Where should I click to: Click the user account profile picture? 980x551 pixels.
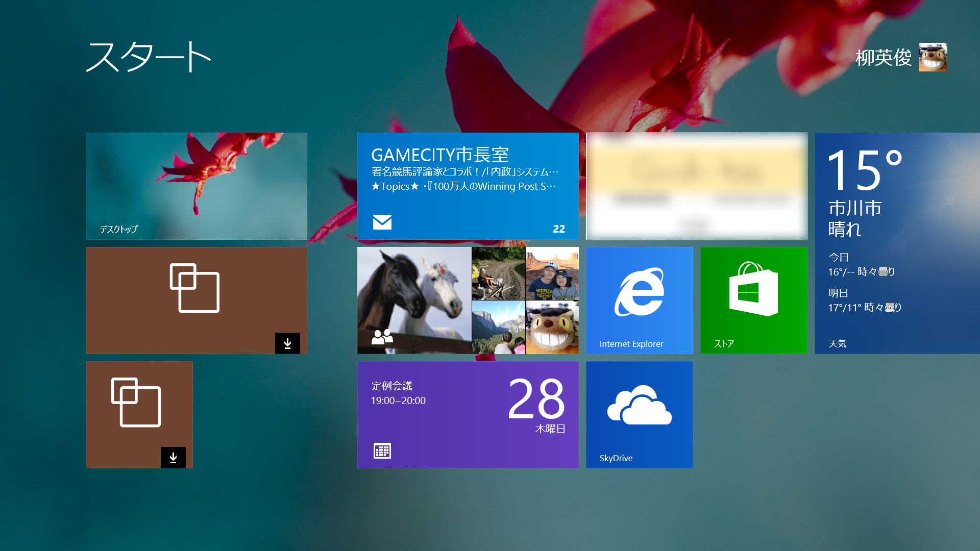[933, 57]
